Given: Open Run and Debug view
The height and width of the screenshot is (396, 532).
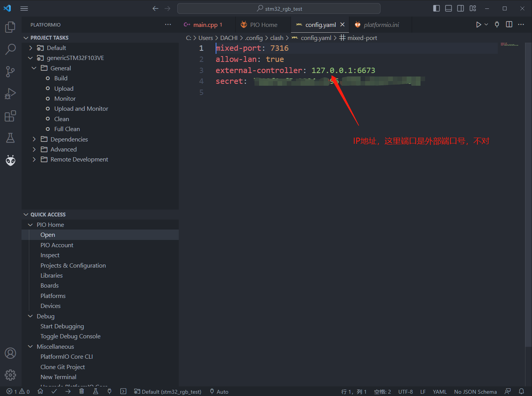Looking at the screenshot, I should click(x=10, y=94).
